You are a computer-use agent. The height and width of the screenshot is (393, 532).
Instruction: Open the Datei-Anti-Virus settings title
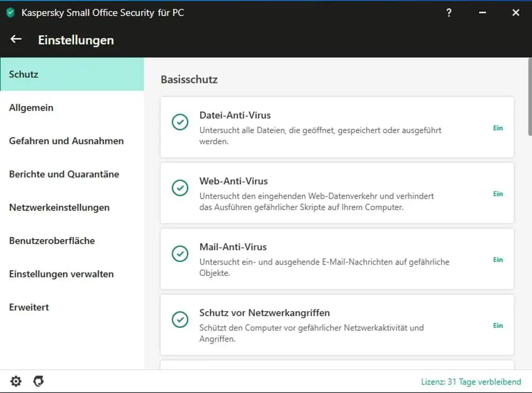(235, 115)
